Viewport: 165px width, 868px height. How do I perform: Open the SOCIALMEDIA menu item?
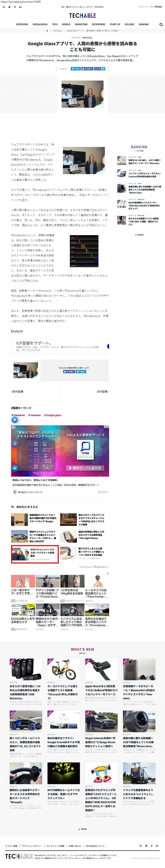point(40,24)
